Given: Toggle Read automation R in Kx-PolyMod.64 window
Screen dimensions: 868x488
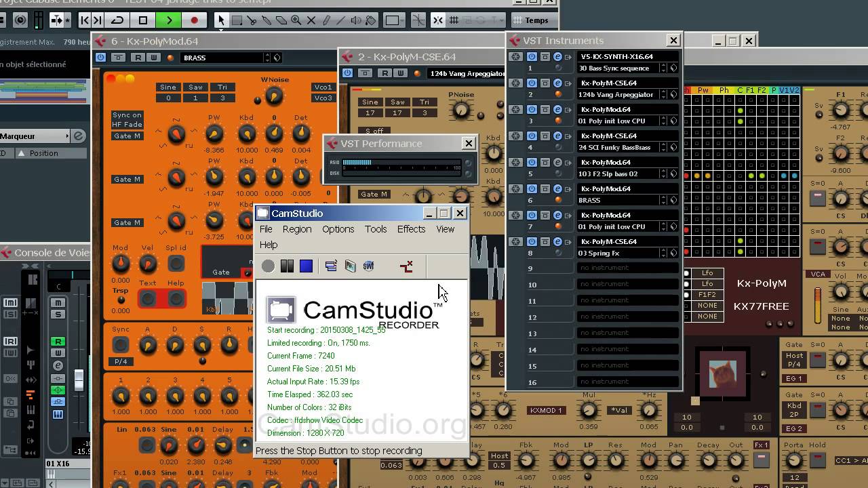Looking at the screenshot, I should click(138, 58).
